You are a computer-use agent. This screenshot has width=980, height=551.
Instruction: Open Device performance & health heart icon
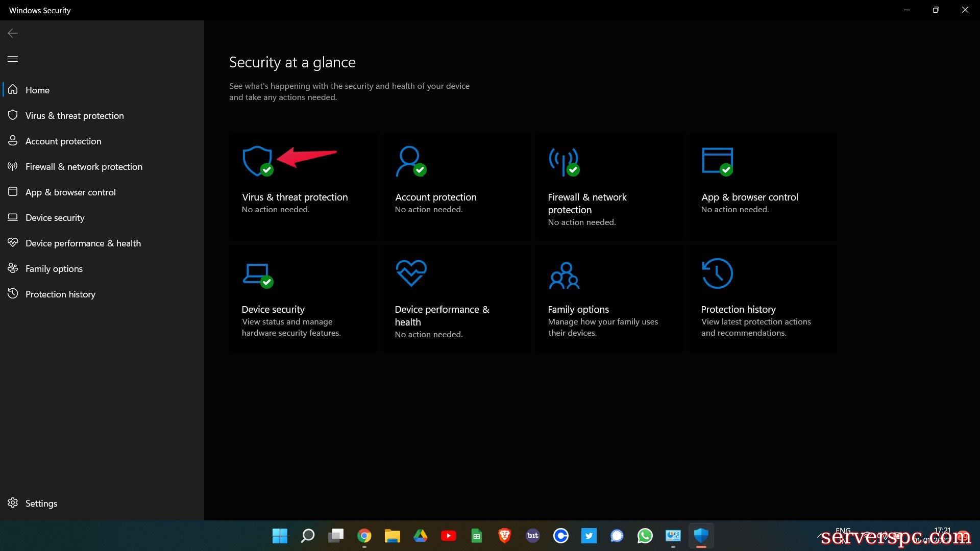click(411, 272)
